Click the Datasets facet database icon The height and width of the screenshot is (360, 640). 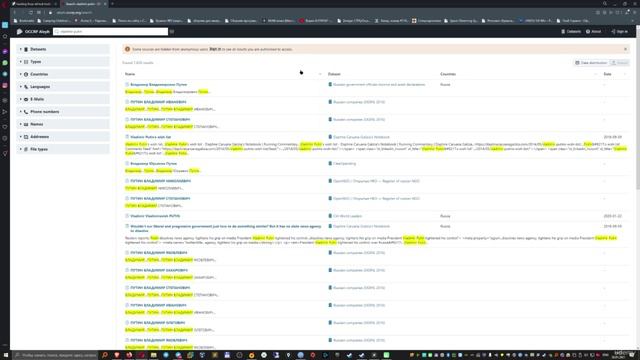pyautogui.click(x=26, y=49)
